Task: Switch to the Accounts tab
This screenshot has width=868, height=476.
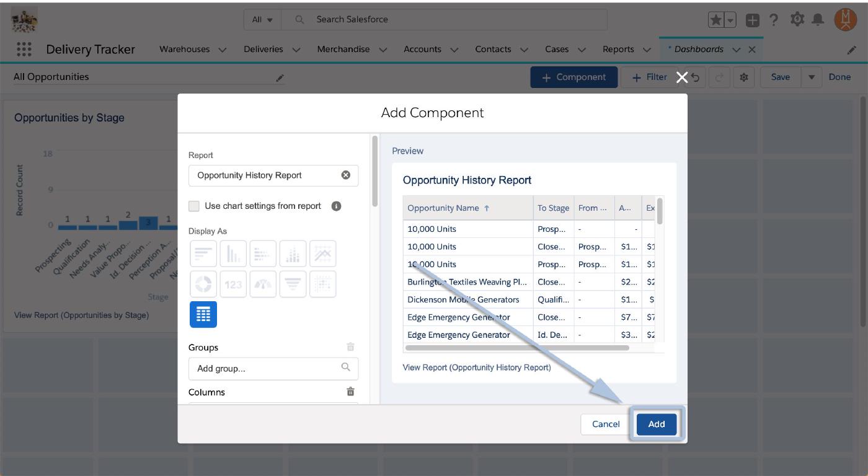Action: [422, 50]
